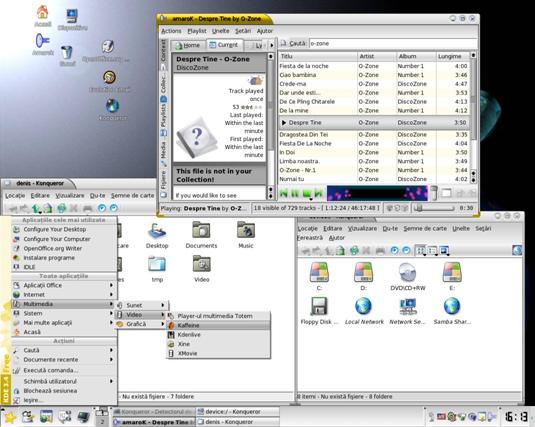Viewport: 535px width, 427px height.
Task: Click the amaroK visualization analyzer
Action: [377, 193]
